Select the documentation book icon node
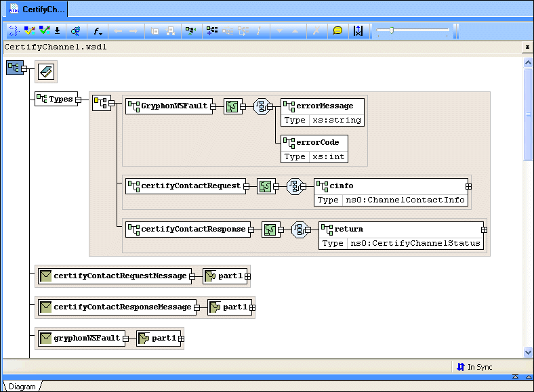 (x=45, y=71)
